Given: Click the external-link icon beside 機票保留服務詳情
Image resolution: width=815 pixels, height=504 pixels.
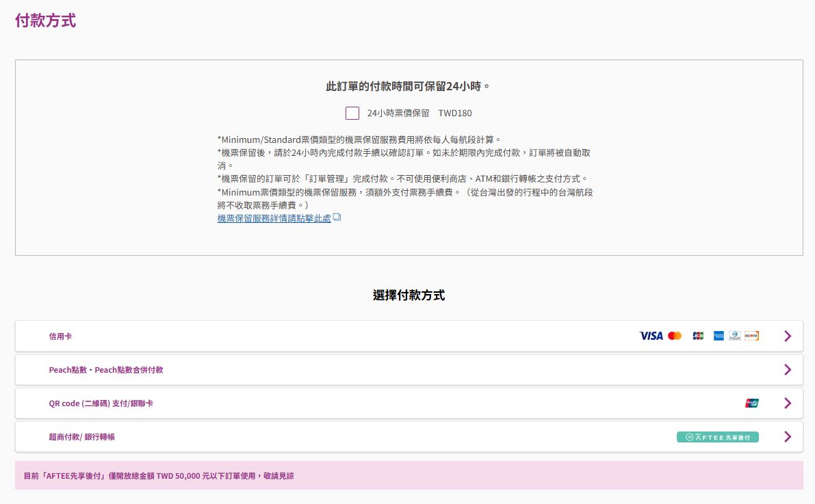Looking at the screenshot, I should [x=337, y=217].
